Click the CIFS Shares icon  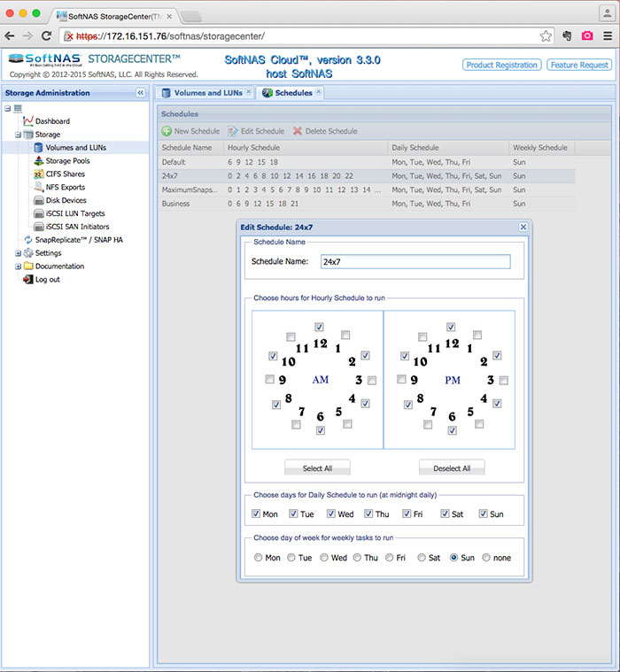click(x=39, y=174)
